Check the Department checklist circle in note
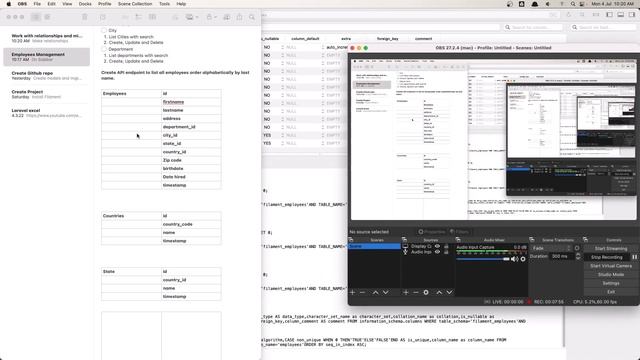640x360 pixels. click(104, 49)
